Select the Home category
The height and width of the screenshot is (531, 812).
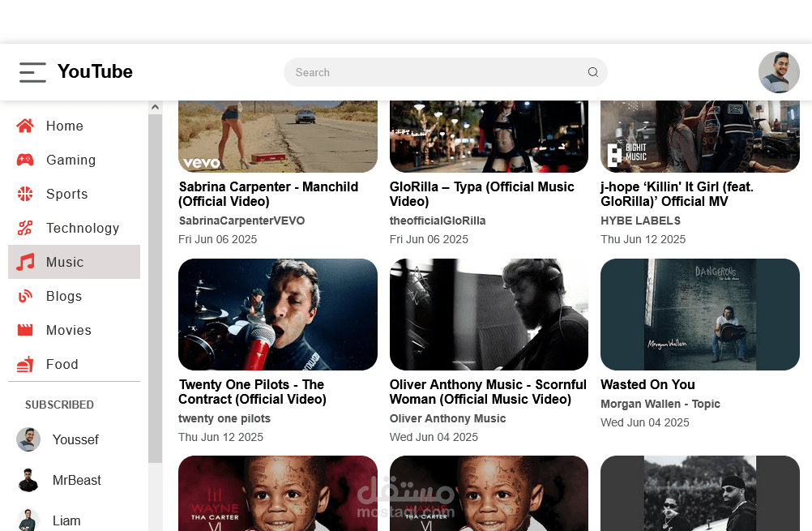coord(74,126)
